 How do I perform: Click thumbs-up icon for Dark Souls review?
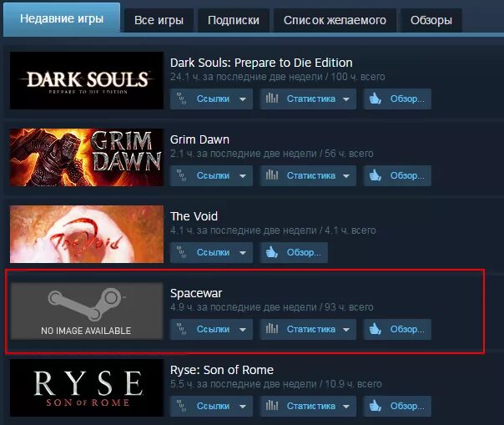(x=375, y=99)
